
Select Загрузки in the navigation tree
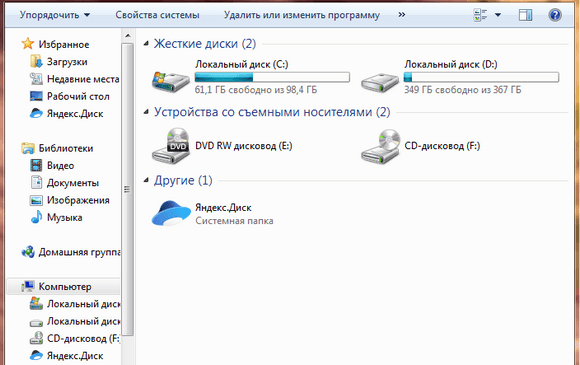[67, 62]
